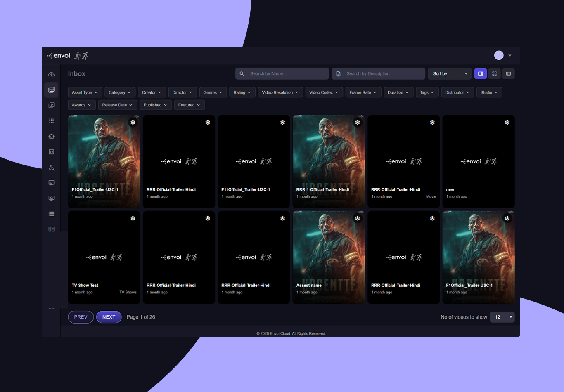Expand the Release Date filter
Image resolution: width=564 pixels, height=392 pixels.
(117, 105)
